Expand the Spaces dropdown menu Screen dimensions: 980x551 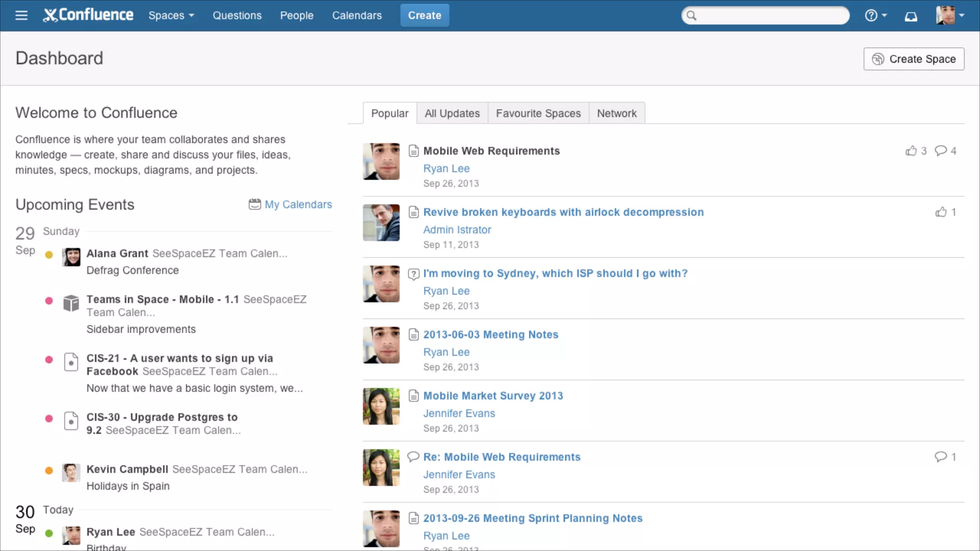pos(171,15)
